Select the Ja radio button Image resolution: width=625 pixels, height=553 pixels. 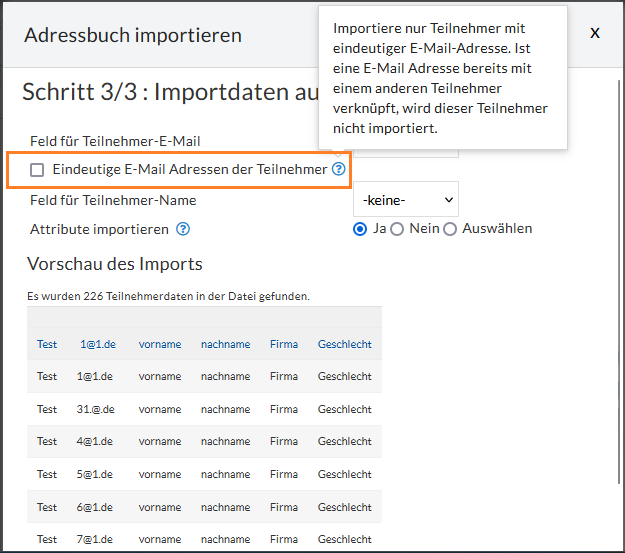click(360, 229)
